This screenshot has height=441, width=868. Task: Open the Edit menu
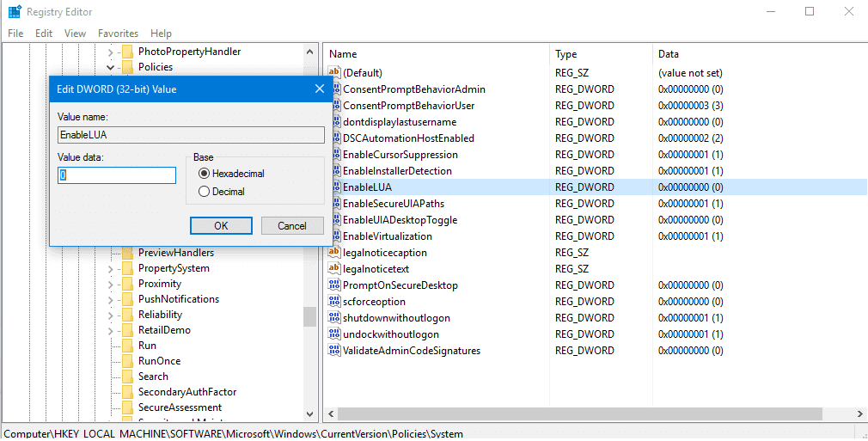click(x=44, y=34)
